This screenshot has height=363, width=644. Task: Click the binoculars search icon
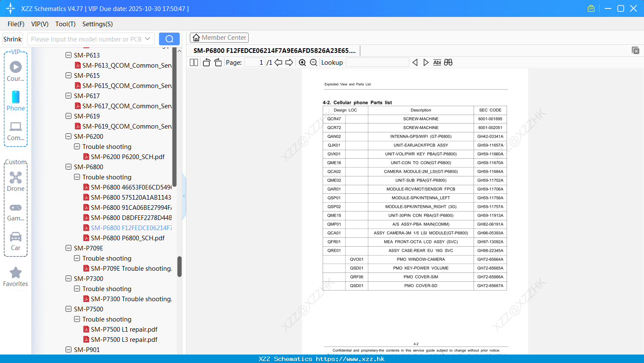448,62
